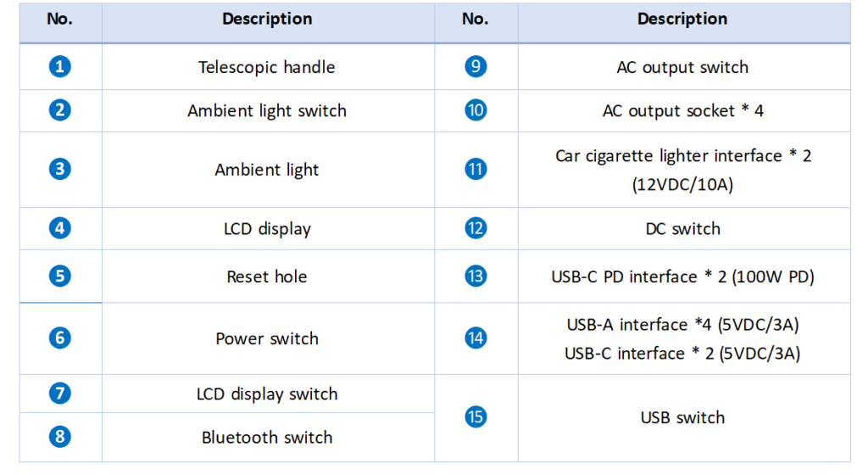Click the number 15 circle icon
The width and height of the screenshot is (868, 475).
(x=476, y=416)
